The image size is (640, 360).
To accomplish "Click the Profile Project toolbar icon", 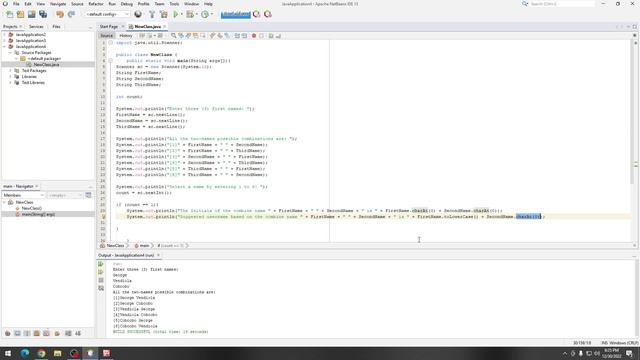I will (x=204, y=14).
